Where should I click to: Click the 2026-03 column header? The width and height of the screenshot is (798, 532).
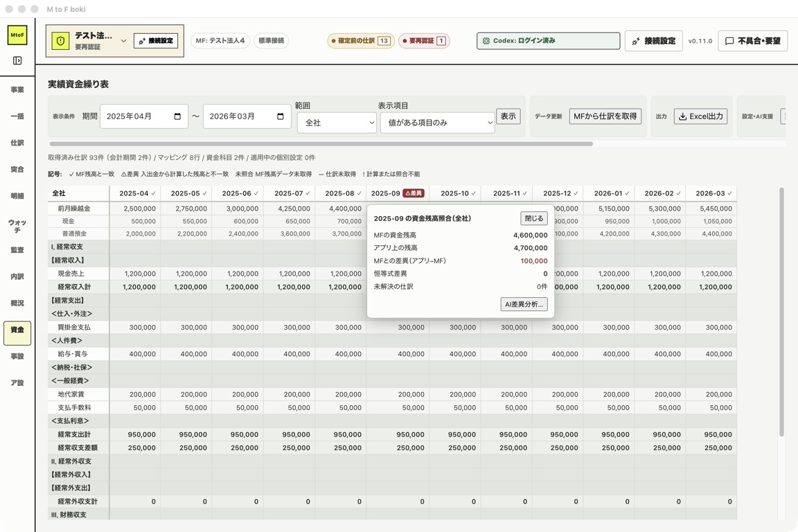click(x=713, y=193)
